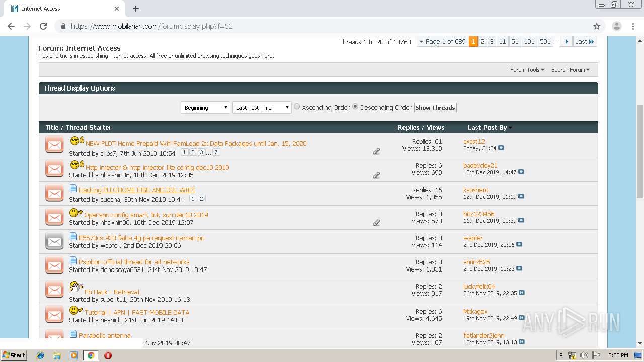Click the envelope icon for Psiphon official thread
This screenshot has width=644, height=362.
[54, 265]
